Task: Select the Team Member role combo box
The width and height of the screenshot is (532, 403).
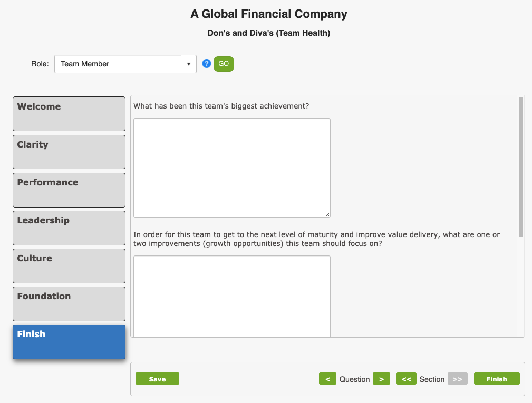Action: tap(125, 64)
